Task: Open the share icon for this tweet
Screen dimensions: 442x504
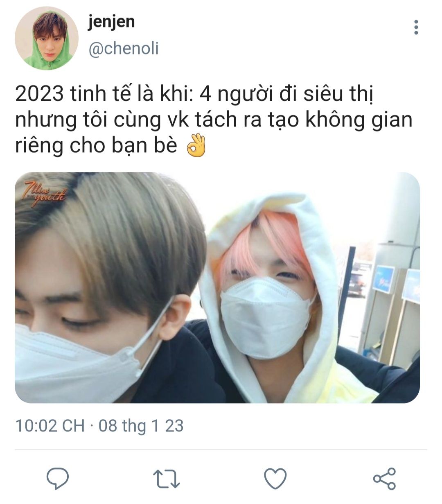Action: 384,479
